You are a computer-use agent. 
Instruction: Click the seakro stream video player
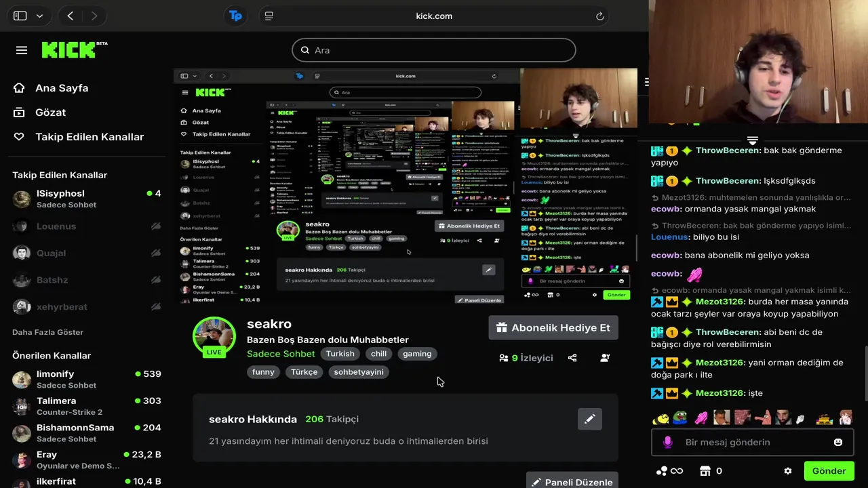tap(406, 186)
